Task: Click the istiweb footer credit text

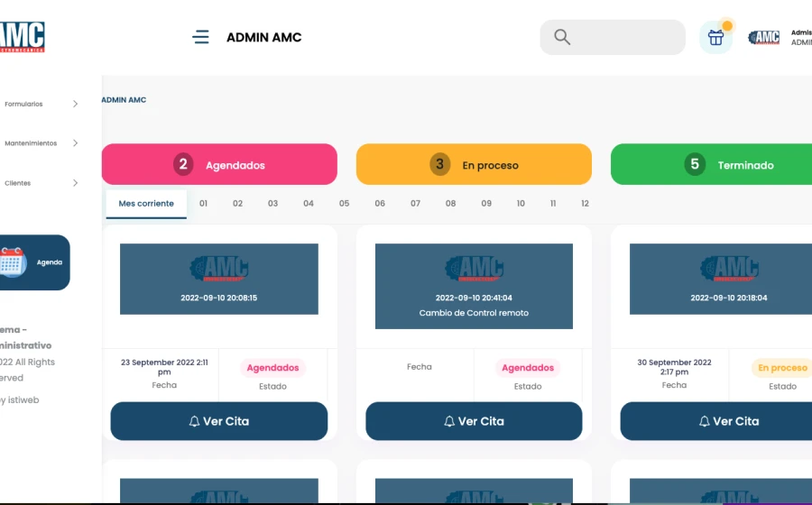Action: 20,400
